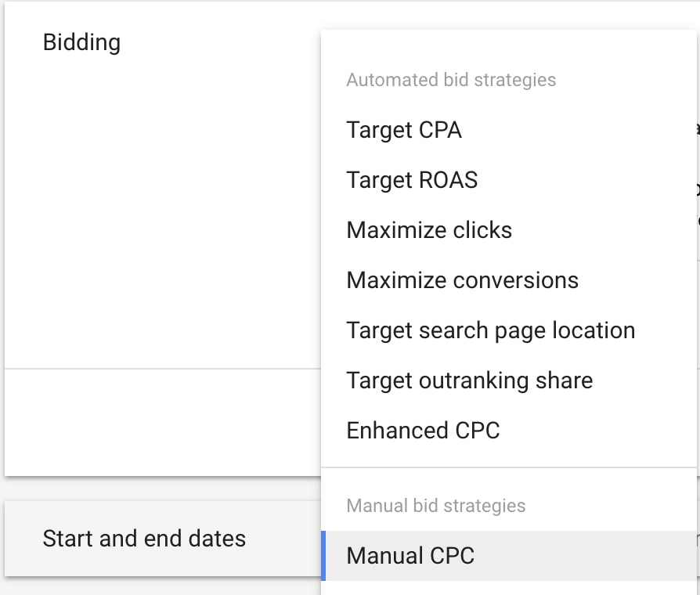Click the Manual bid strategies header
The image size is (700, 595).
pyautogui.click(x=435, y=505)
